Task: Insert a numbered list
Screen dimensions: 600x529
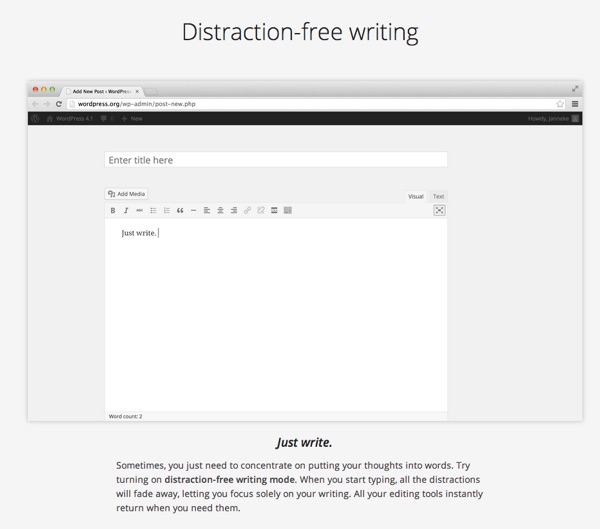Action: (166, 210)
